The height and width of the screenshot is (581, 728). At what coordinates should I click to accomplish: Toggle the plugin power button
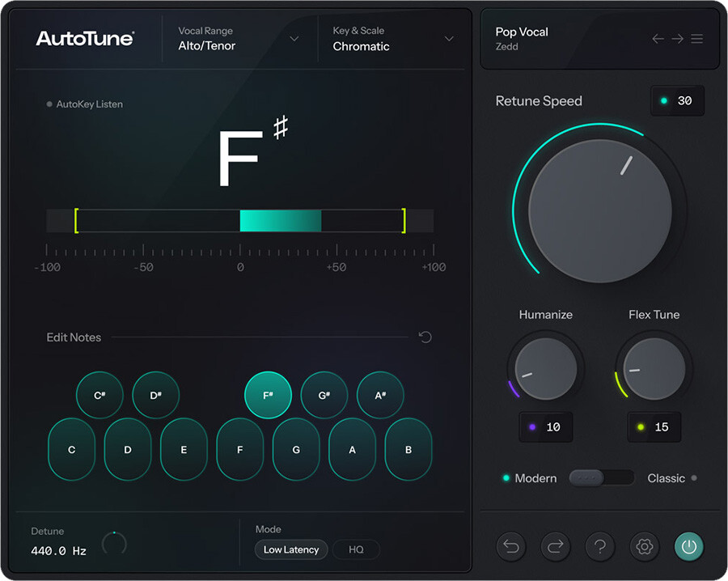click(688, 546)
